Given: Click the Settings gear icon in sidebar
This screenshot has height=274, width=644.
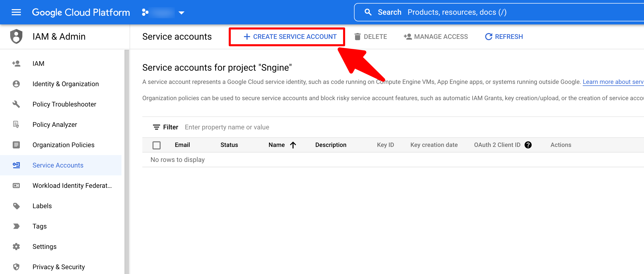Looking at the screenshot, I should click(16, 247).
